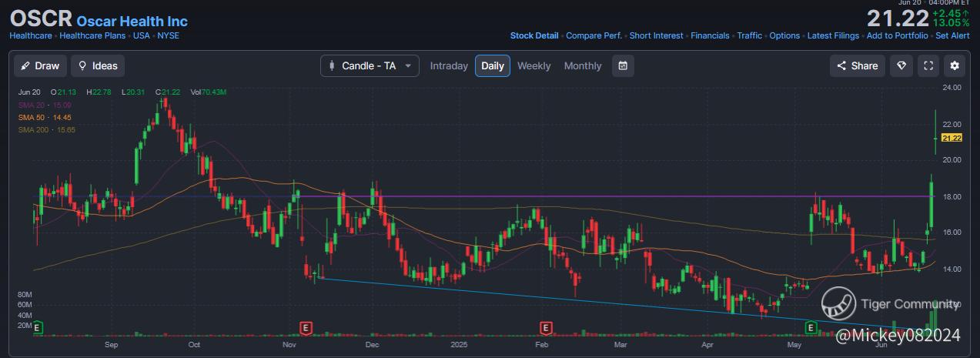Click the green earnings E marker near May
Screen dimensions: 980x358
point(811,328)
